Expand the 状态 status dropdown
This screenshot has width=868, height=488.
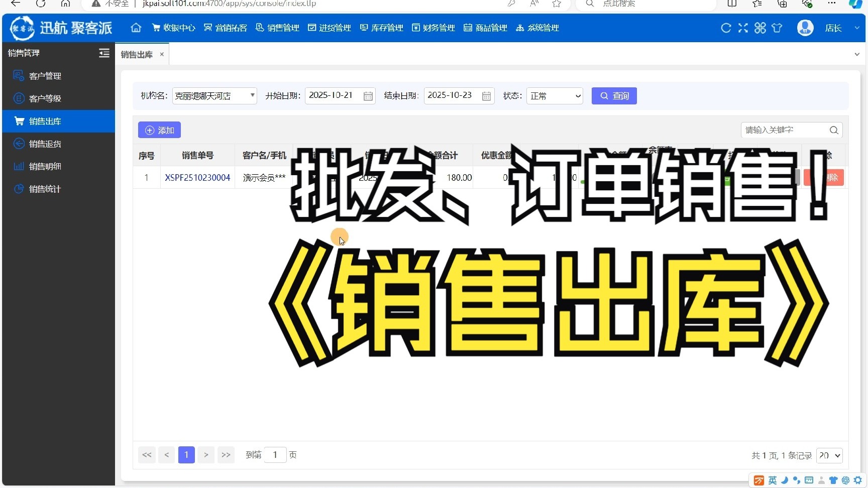(555, 96)
